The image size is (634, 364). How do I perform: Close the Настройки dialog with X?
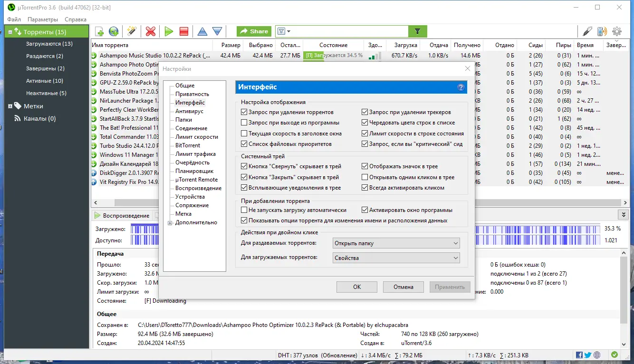(468, 69)
